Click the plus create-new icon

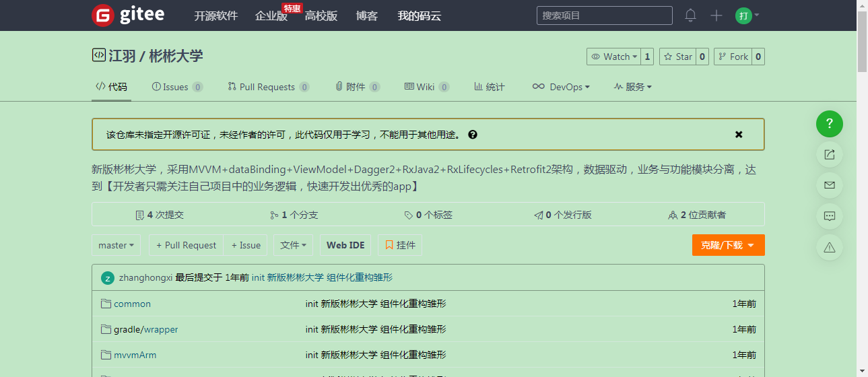tap(716, 15)
